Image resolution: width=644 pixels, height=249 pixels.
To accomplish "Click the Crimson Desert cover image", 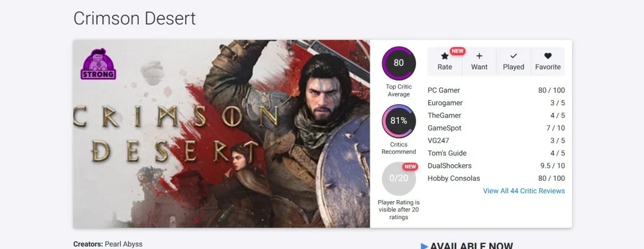I will 221,134.
